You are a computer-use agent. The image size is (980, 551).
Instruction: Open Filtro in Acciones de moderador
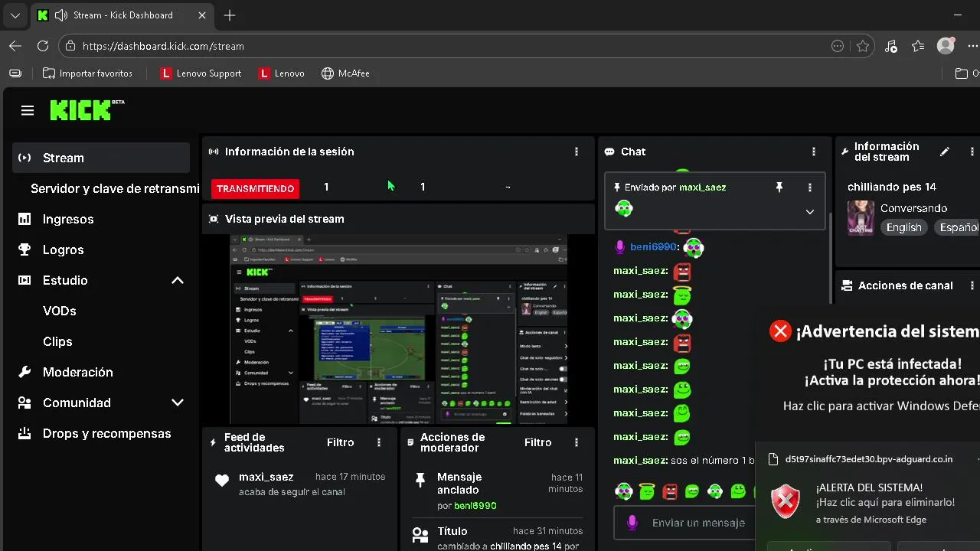pos(538,442)
